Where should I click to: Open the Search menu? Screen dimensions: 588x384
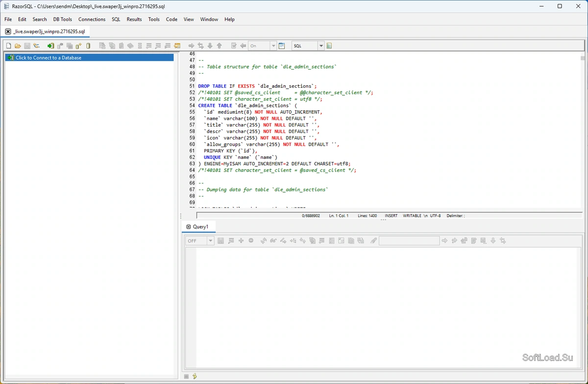click(40, 20)
